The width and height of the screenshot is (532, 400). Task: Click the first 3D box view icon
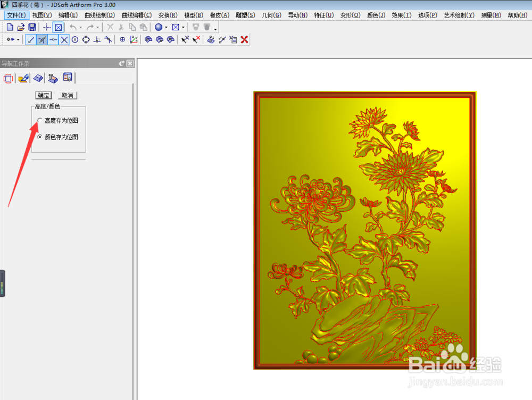[148, 40]
